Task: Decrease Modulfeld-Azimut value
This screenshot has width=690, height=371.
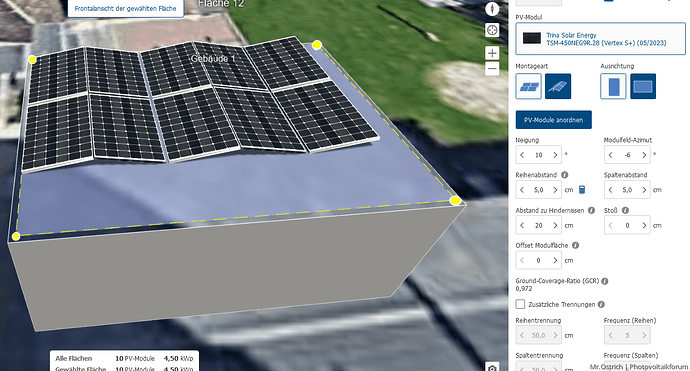Action: point(611,155)
